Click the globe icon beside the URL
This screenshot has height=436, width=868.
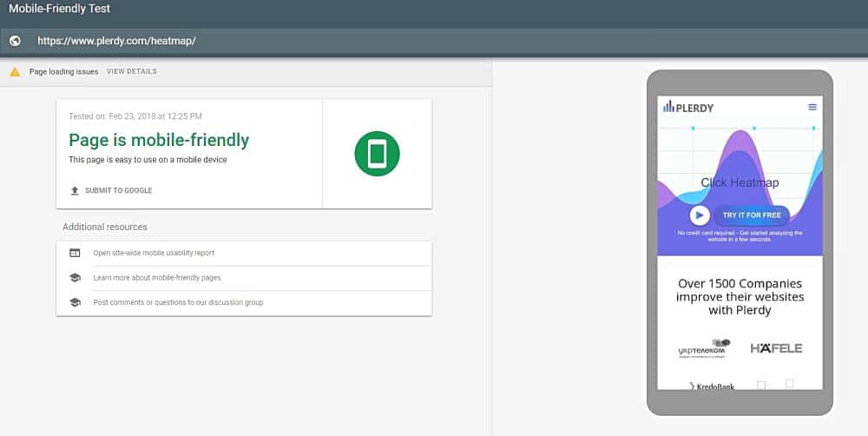(15, 41)
